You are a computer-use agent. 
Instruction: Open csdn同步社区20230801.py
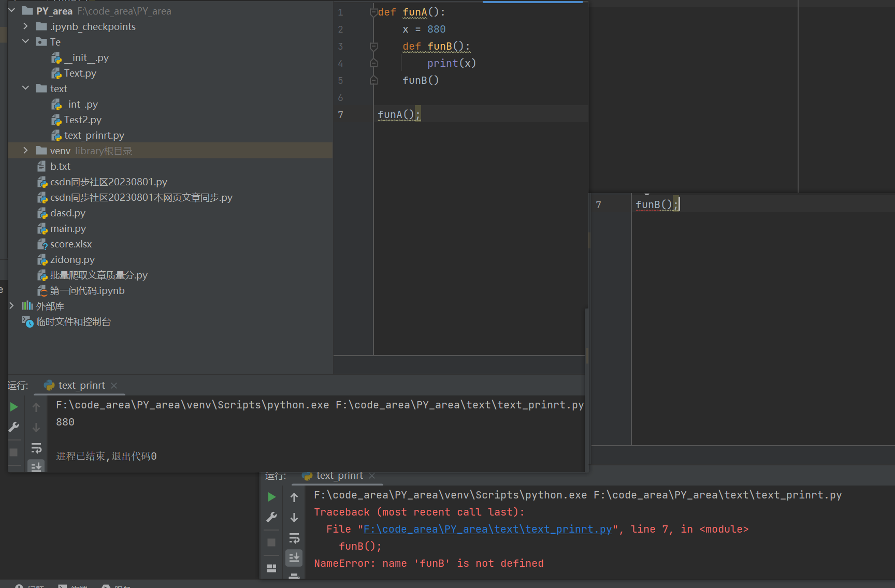pos(109,182)
